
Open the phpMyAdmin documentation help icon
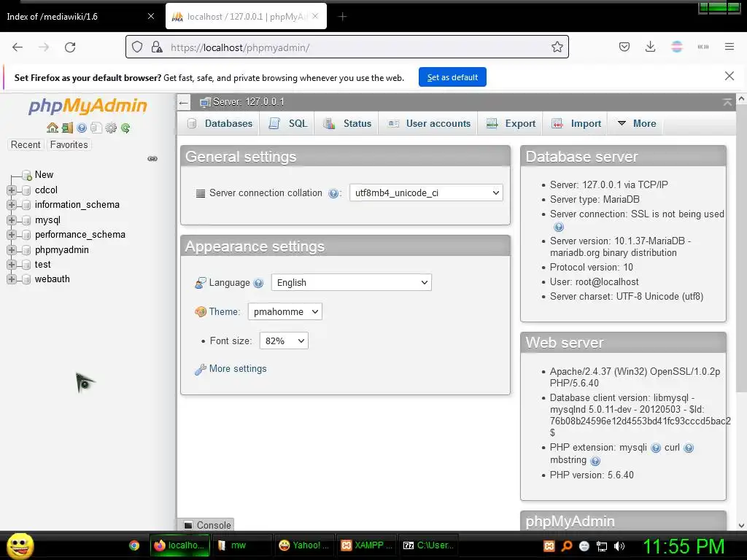(x=82, y=128)
